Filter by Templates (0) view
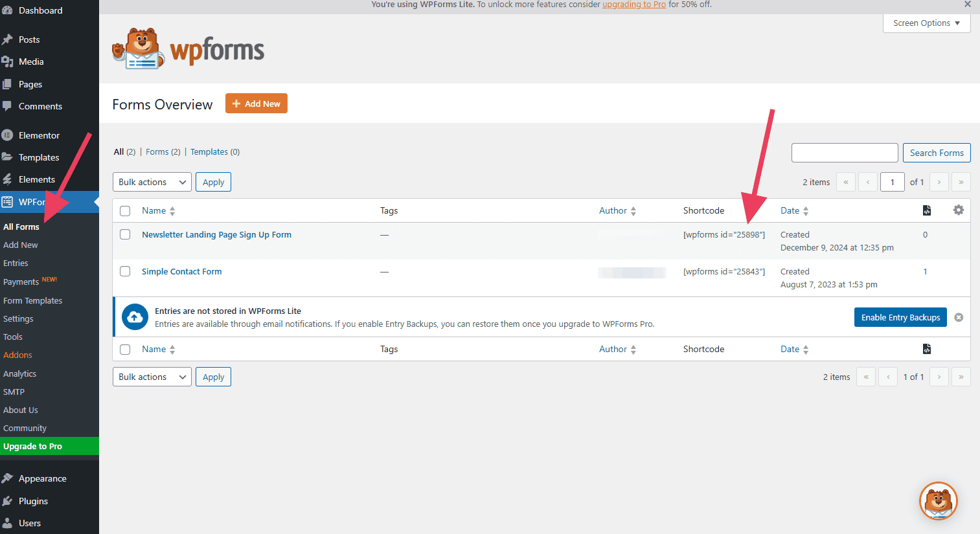The width and height of the screenshot is (980, 534). point(215,151)
